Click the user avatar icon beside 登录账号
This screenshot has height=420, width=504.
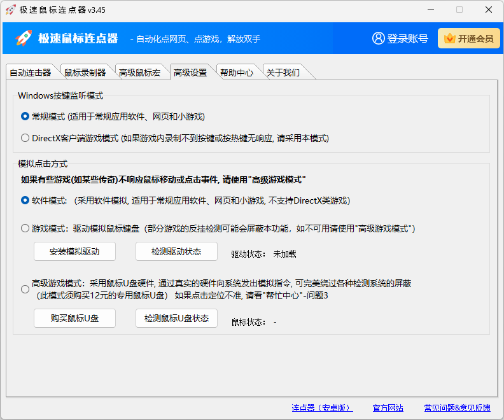pos(379,38)
